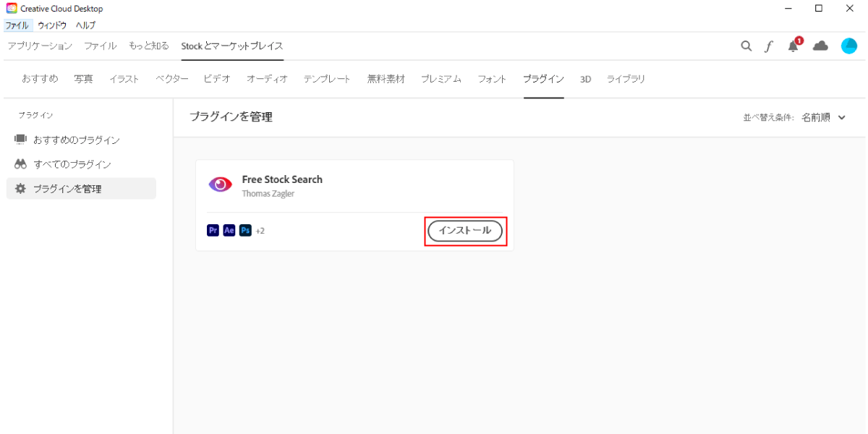Open the account profile avatar
868x434 pixels.
[849, 46]
